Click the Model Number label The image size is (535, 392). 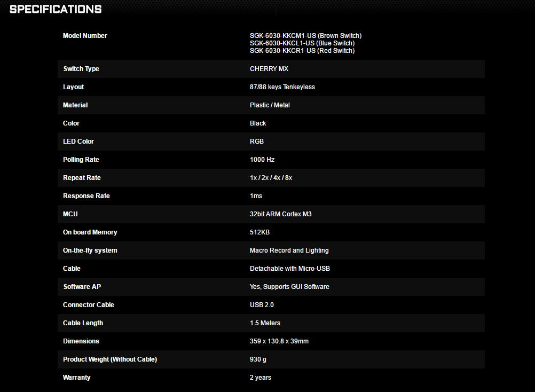click(85, 36)
